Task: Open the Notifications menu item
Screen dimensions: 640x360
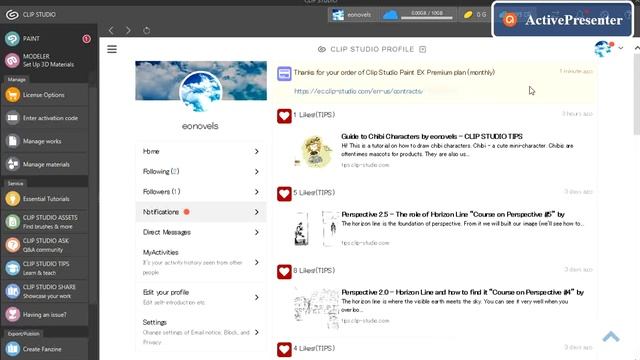Action: click(x=201, y=212)
